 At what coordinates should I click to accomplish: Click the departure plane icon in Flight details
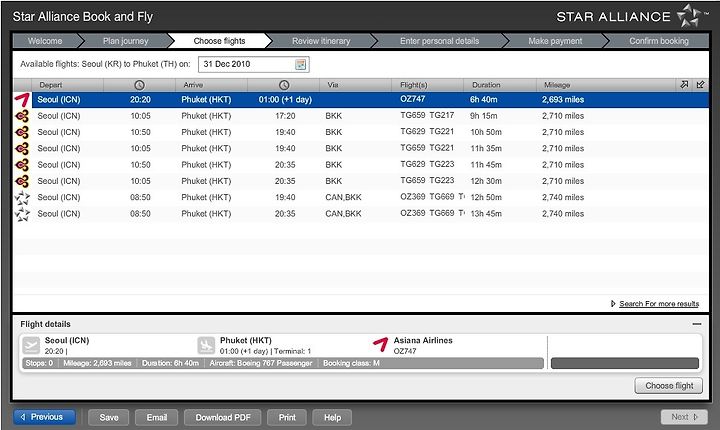[x=31, y=345]
